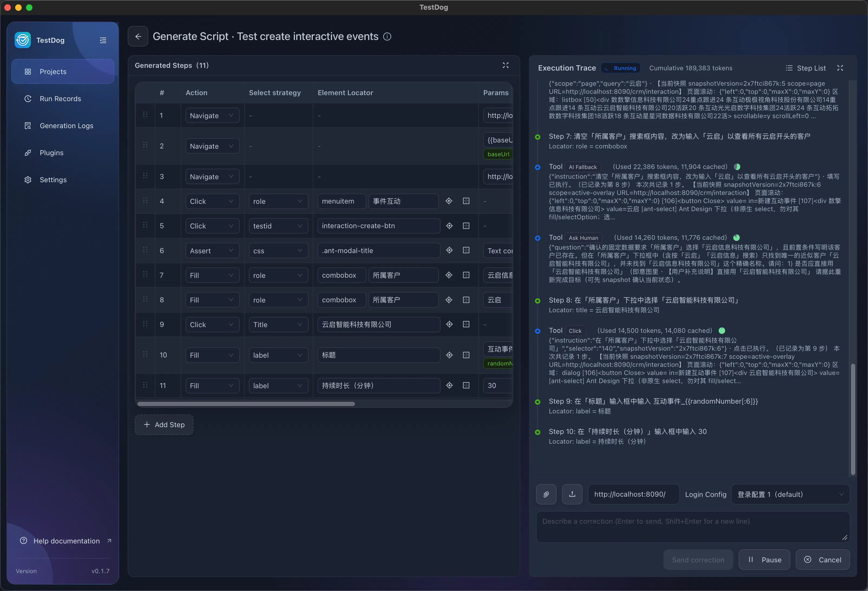Screen dimensions: 868x591
Task: Focus the correction description text area
Action: click(x=693, y=527)
